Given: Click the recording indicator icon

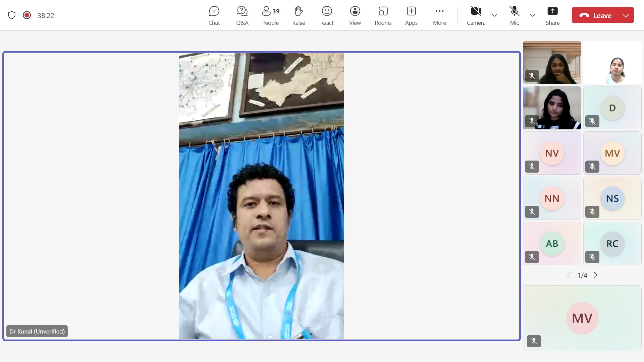Looking at the screenshot, I should 27,15.
